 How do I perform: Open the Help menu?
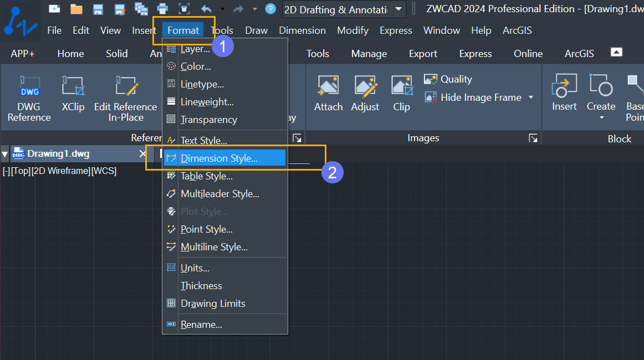[481, 30]
